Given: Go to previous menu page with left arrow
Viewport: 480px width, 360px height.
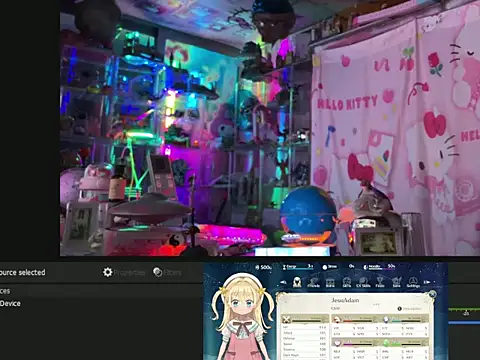Looking at the screenshot, I should [x=283, y=282].
